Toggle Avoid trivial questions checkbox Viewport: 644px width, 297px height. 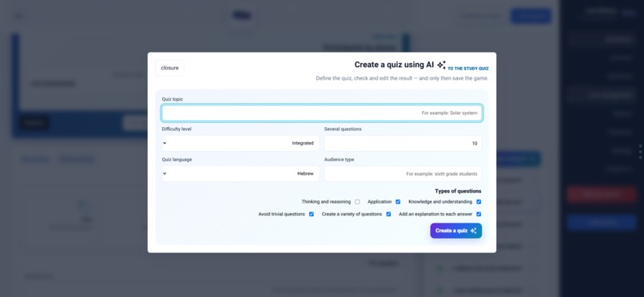pos(312,214)
